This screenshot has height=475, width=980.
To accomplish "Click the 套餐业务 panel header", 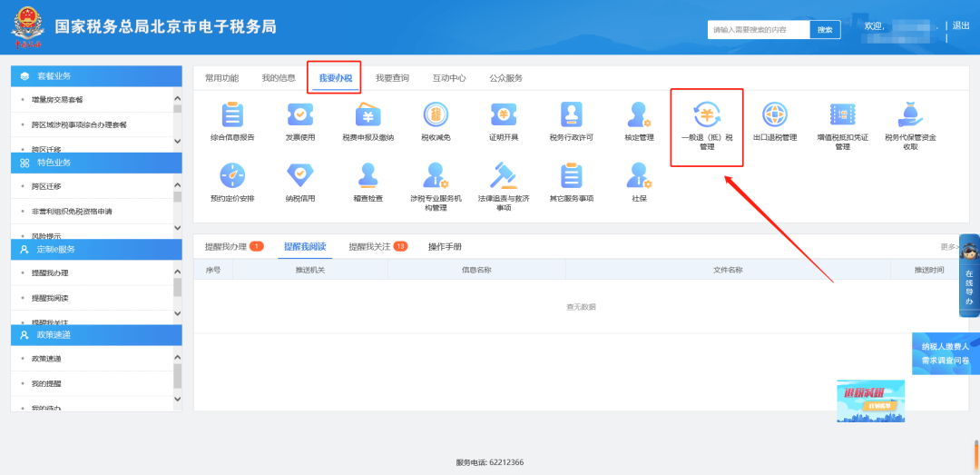I will (x=96, y=75).
